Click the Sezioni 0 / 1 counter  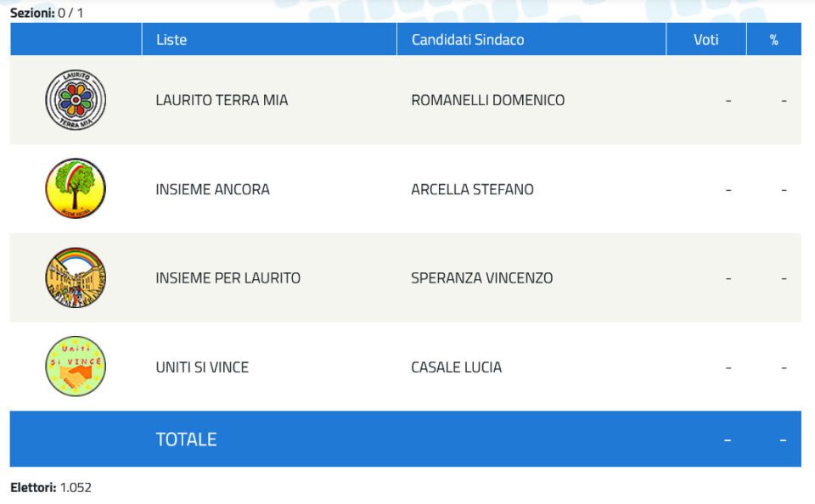[47, 13]
